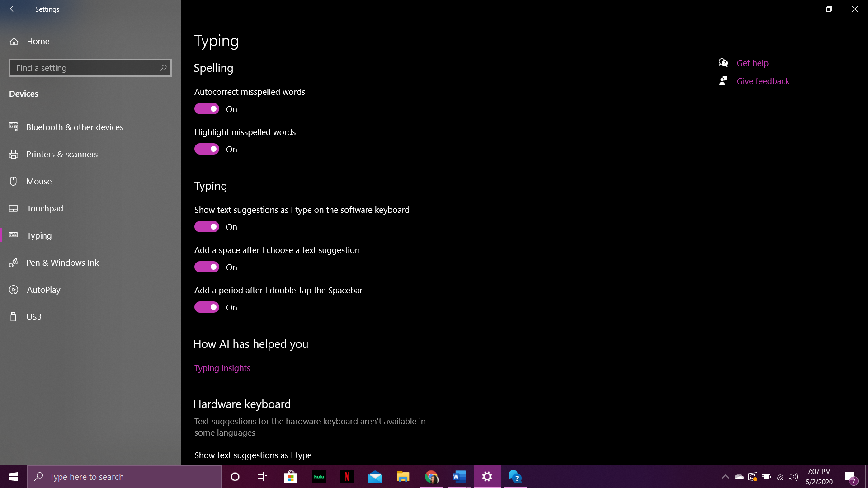
Task: Open Action Center notifications icon
Action: (x=850, y=477)
